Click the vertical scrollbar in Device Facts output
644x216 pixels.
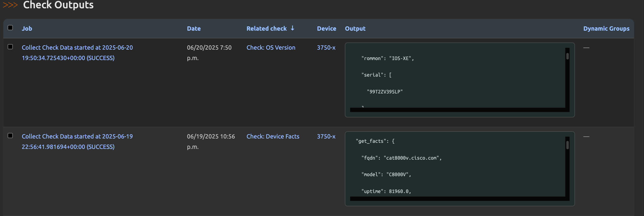567,145
